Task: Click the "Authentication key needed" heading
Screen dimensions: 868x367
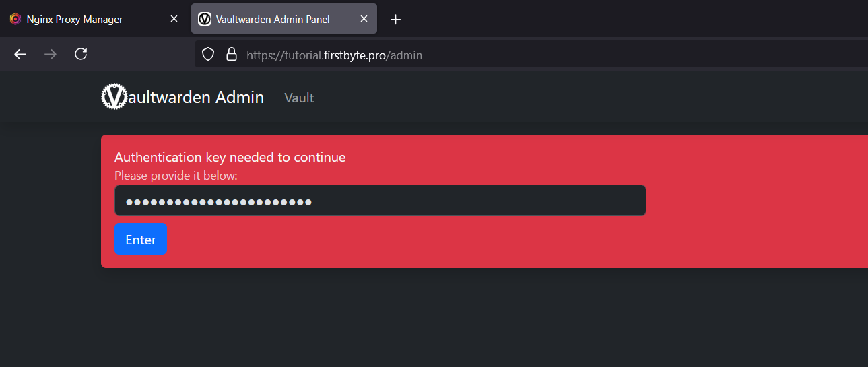Action: point(230,157)
